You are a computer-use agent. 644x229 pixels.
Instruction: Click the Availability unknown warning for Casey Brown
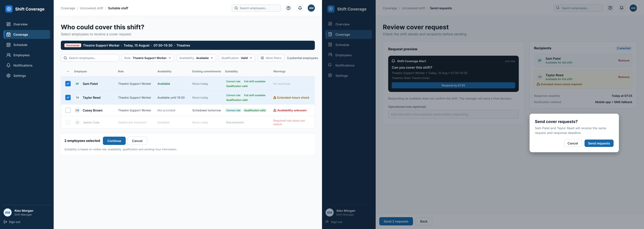coord(290,110)
